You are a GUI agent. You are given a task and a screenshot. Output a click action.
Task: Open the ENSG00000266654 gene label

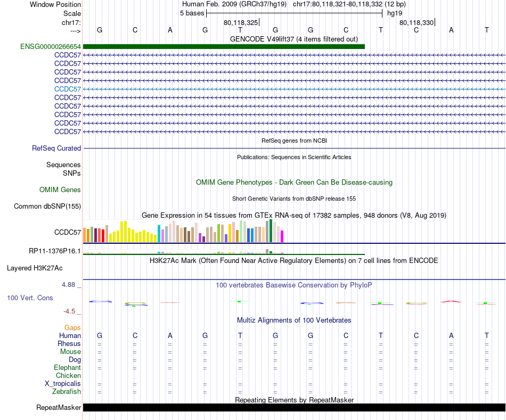pos(51,46)
